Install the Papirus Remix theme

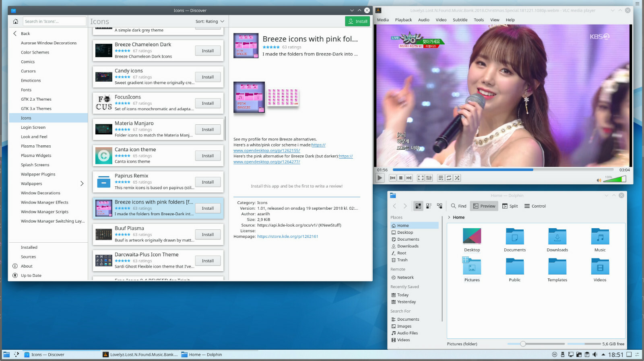click(208, 182)
